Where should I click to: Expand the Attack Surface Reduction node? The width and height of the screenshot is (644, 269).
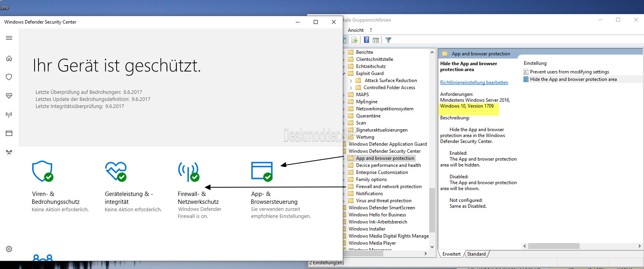(351, 81)
